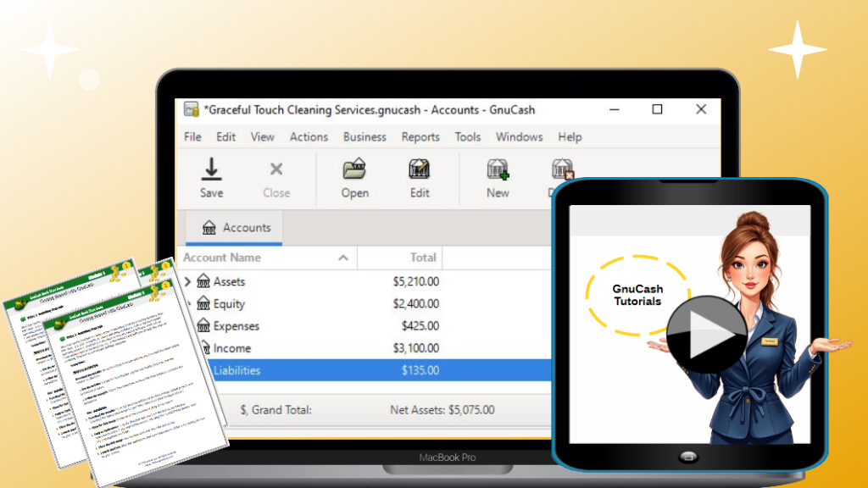Select the Equity account label

pyautogui.click(x=229, y=304)
